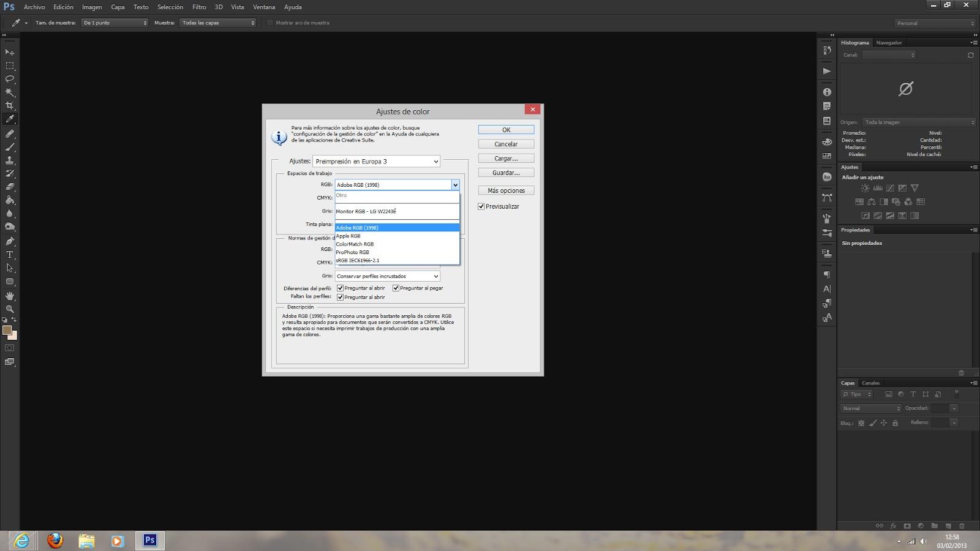Image resolution: width=980 pixels, height=551 pixels.
Task: Select the Blur (drop) tool
Action: [x=10, y=214]
